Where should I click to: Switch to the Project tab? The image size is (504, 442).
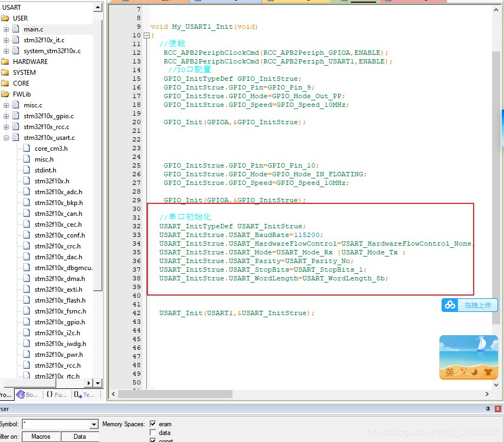click(6, 395)
